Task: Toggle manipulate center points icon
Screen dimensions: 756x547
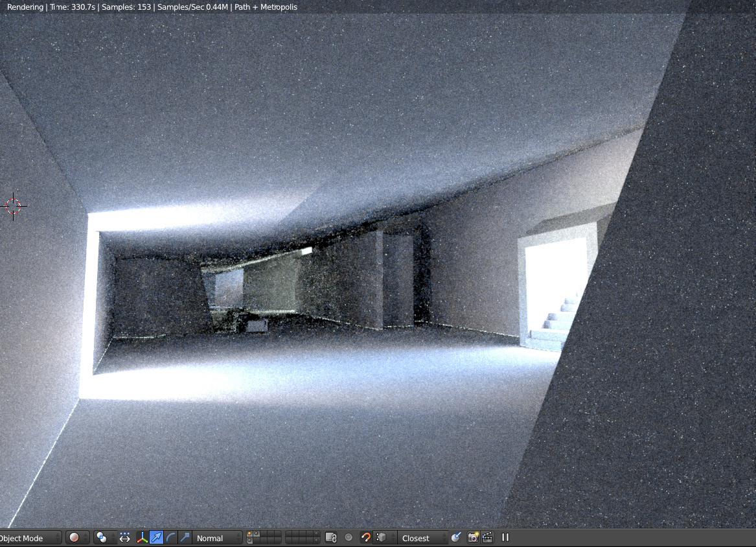Action: pyautogui.click(x=125, y=538)
